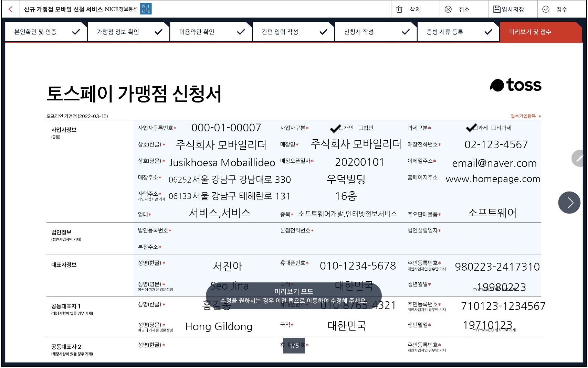Open the 신청서 작성 tab

tap(376, 32)
